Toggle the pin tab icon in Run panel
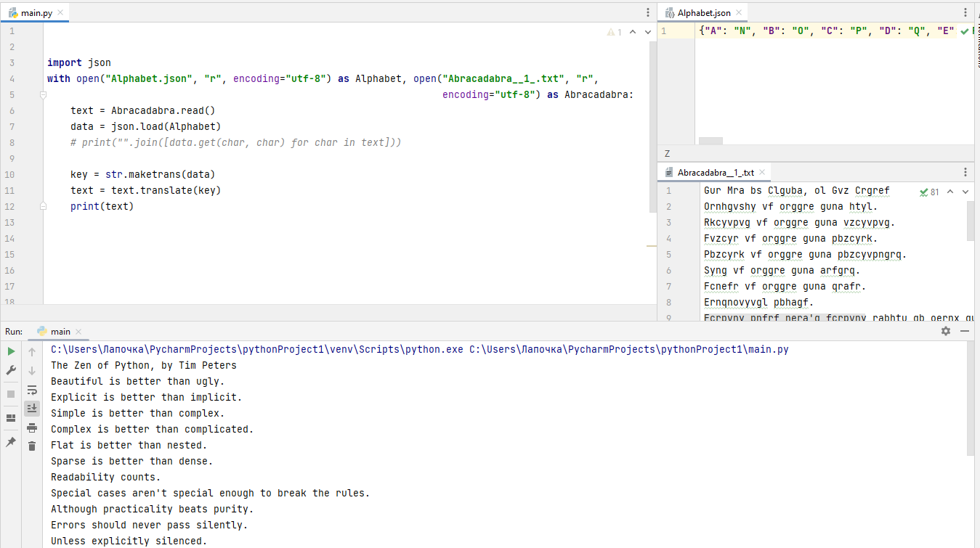The image size is (980, 548). point(11,441)
